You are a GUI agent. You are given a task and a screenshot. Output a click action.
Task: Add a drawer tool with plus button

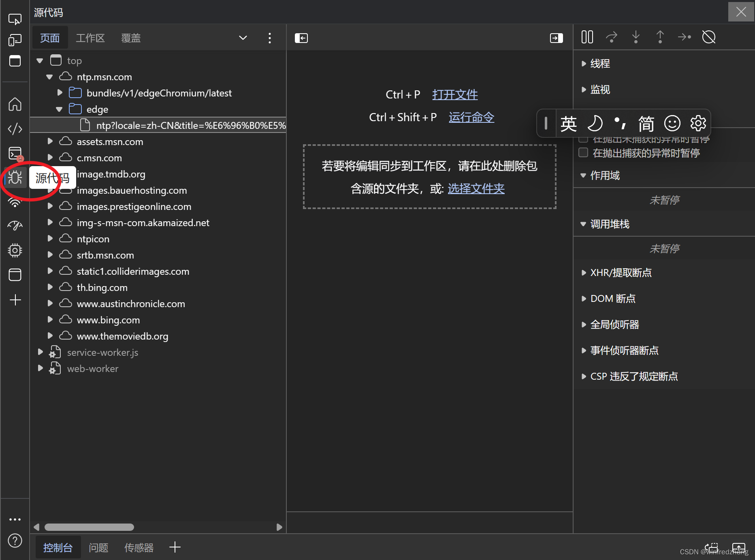coord(175,547)
